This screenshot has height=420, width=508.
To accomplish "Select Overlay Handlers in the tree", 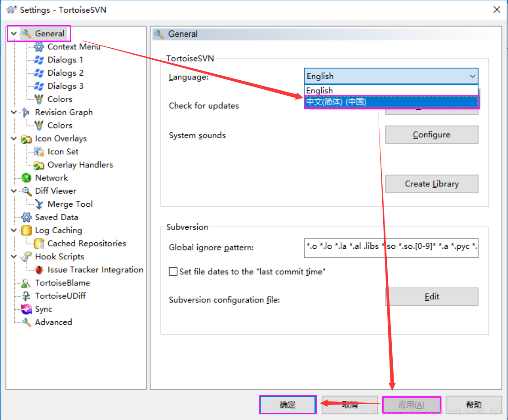I will 80,165.
